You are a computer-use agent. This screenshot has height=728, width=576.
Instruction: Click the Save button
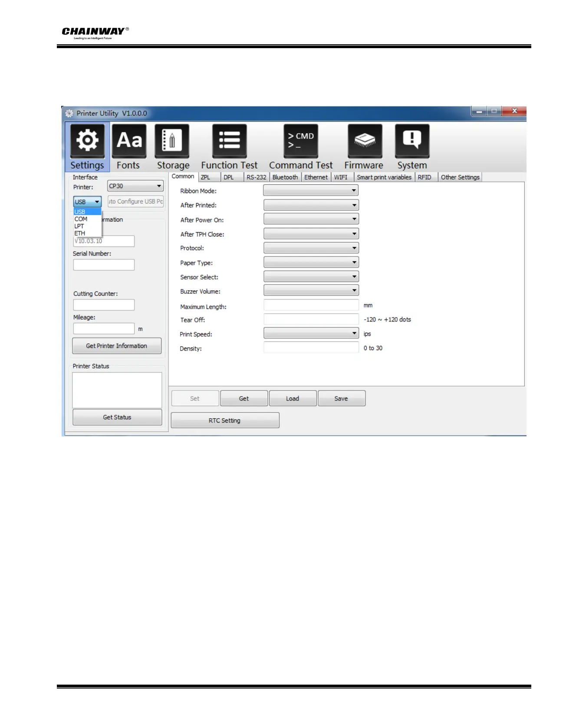click(x=342, y=398)
